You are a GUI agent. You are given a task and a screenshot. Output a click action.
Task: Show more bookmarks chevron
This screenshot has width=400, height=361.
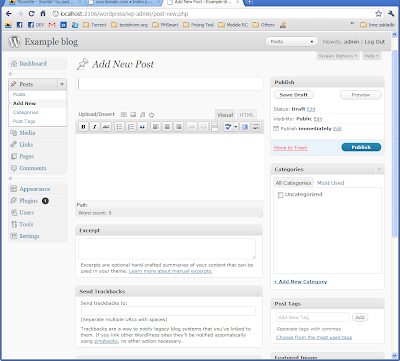point(352,24)
